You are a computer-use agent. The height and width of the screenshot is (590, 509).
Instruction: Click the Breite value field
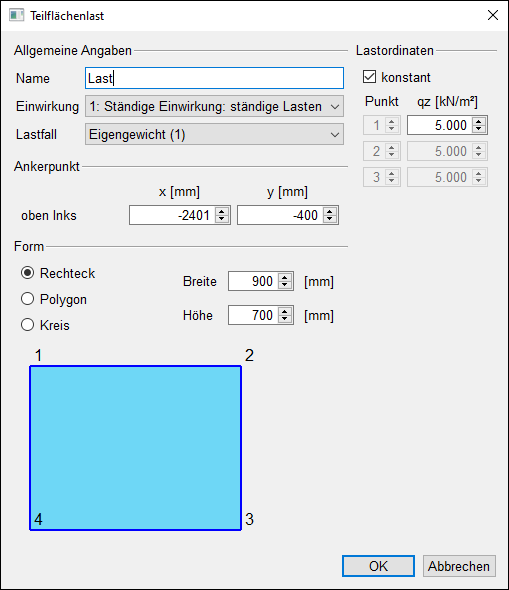253,281
